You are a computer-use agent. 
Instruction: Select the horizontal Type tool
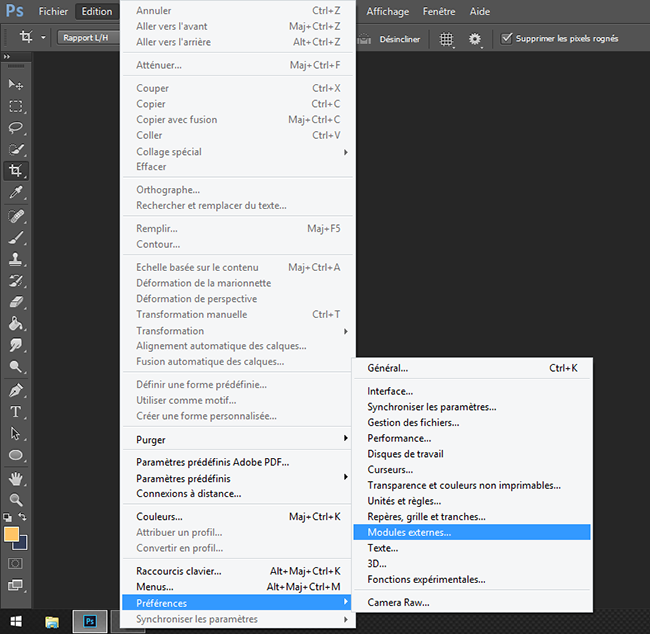16,412
